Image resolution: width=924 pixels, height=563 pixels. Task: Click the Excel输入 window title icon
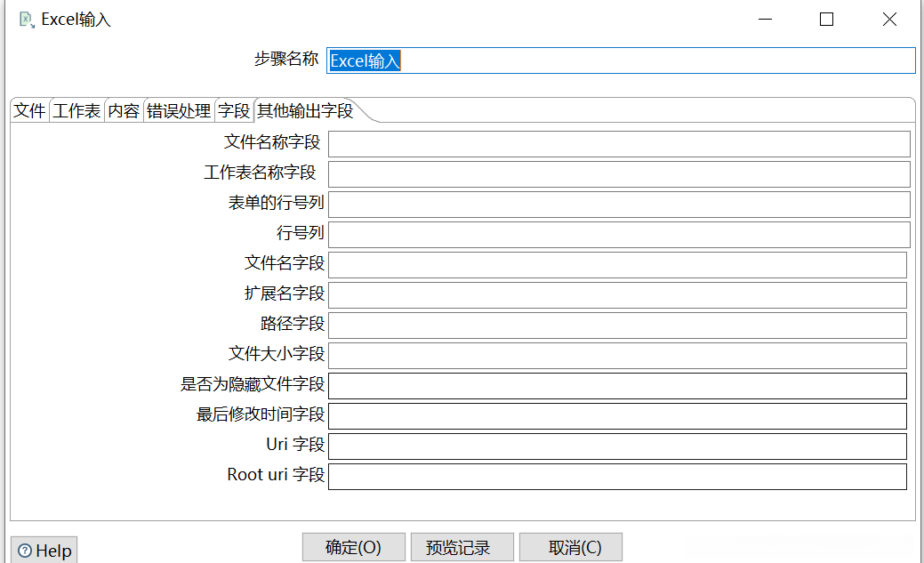(27, 19)
